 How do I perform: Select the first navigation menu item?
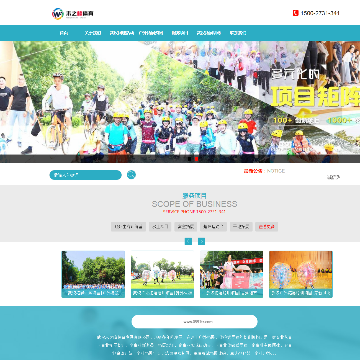click(x=64, y=33)
